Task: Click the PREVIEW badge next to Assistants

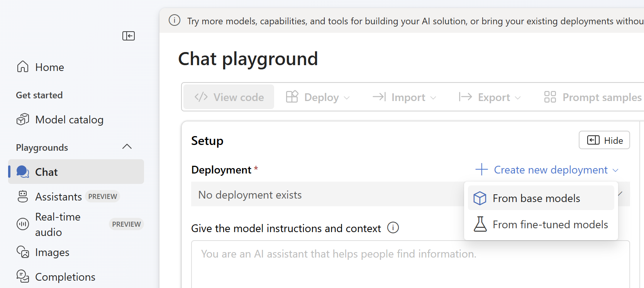Action: click(102, 196)
